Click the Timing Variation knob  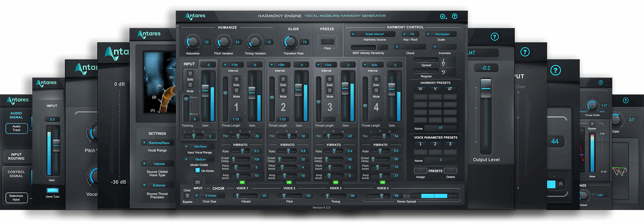click(x=255, y=42)
